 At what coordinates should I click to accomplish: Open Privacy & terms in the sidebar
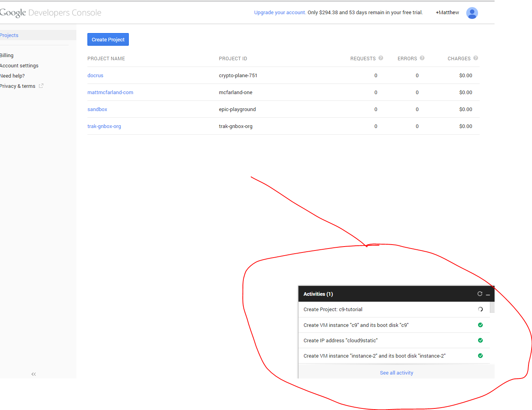click(18, 86)
